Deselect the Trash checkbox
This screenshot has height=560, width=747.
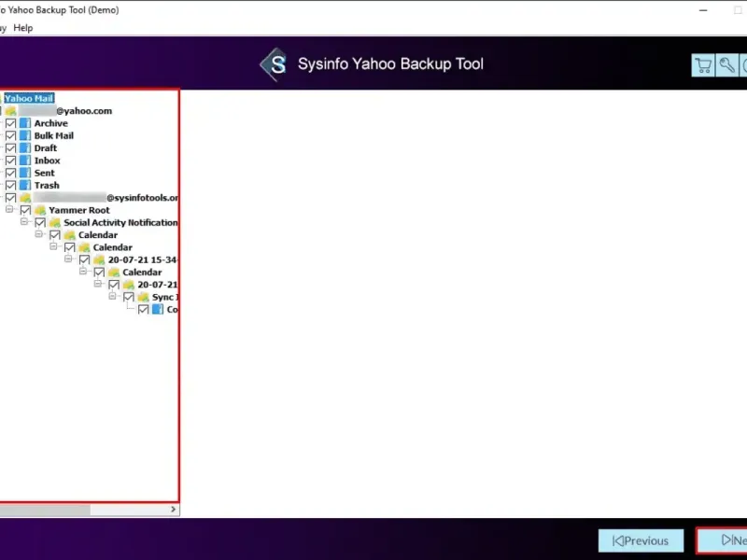(x=10, y=185)
